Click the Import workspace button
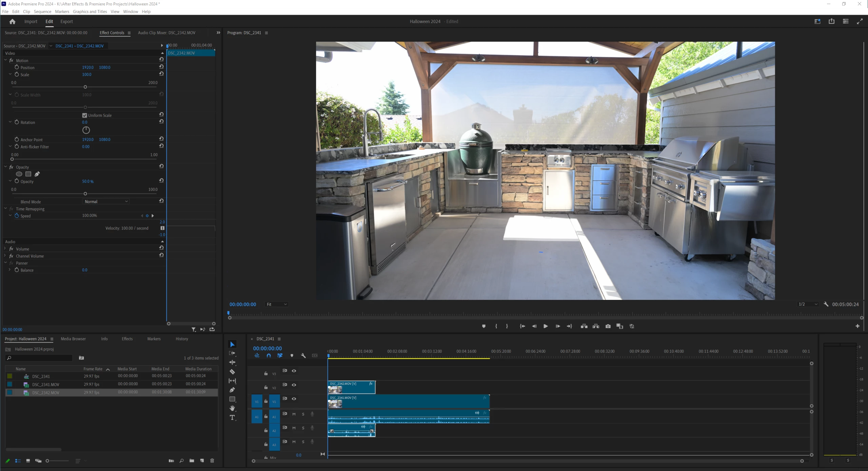The height and width of the screenshot is (471, 868). coord(31,21)
